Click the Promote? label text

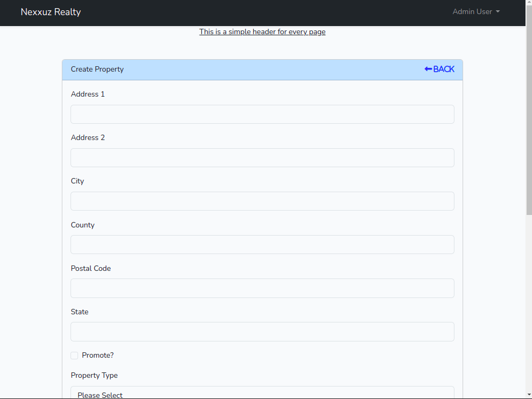coord(98,356)
